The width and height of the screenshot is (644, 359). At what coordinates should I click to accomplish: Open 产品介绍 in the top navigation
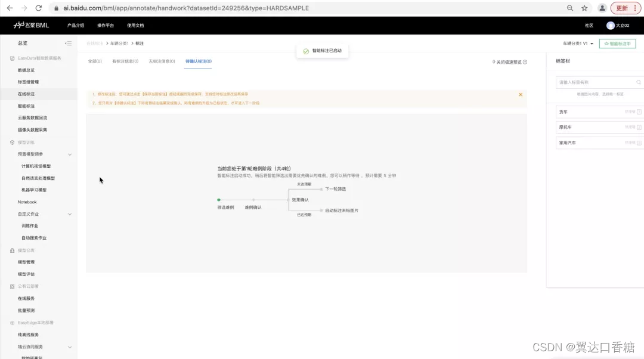click(76, 26)
